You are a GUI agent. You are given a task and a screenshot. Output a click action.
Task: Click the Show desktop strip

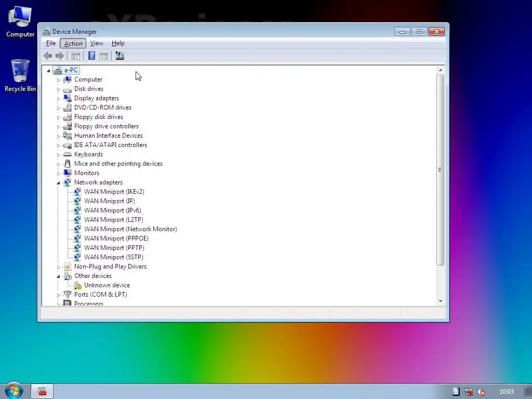click(x=528, y=391)
